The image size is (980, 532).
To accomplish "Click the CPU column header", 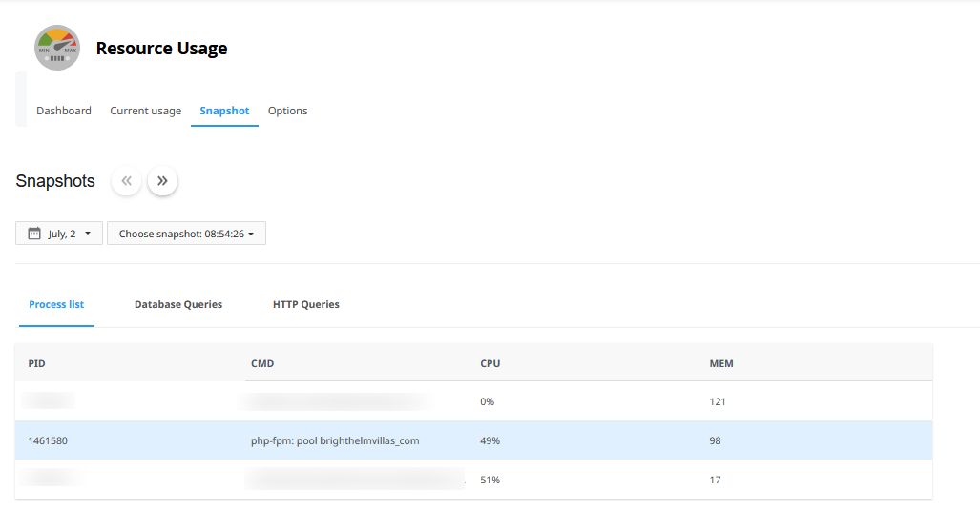I will tap(490, 363).
